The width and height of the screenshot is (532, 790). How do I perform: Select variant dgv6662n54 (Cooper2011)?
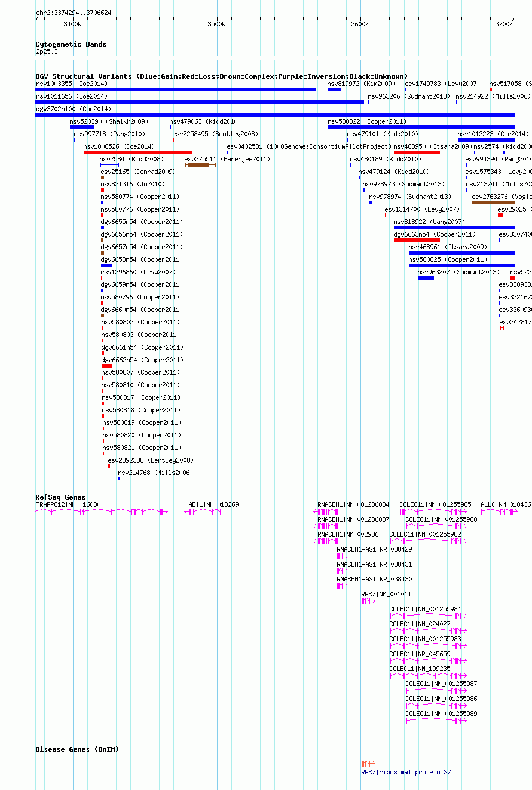142,360
